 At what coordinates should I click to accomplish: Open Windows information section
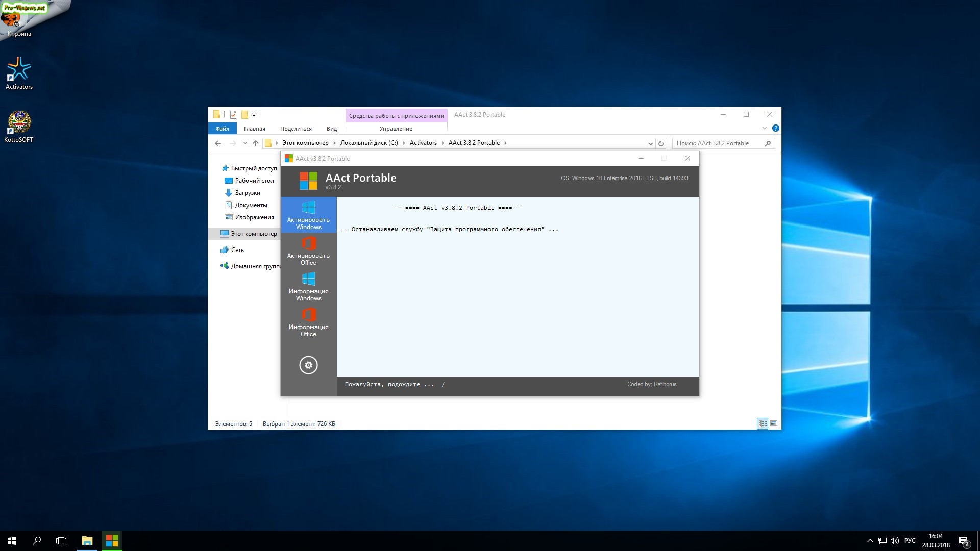[x=308, y=286]
